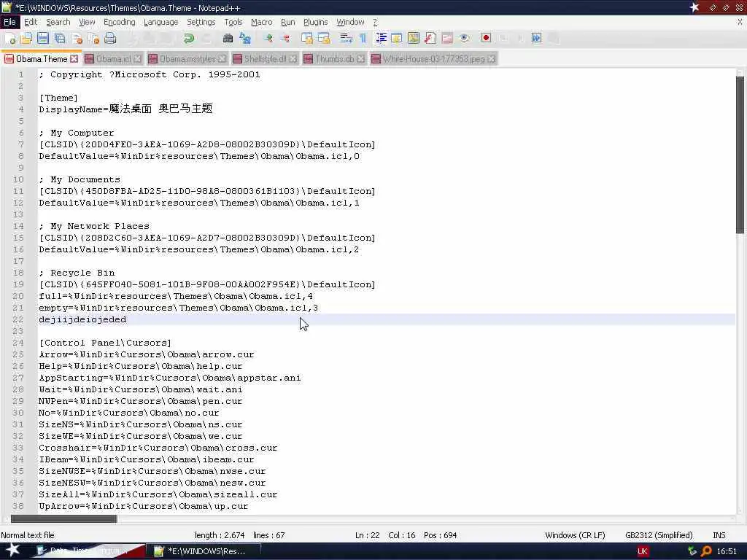Open the Edit menu
Viewport: 747px width, 560px height.
point(31,23)
